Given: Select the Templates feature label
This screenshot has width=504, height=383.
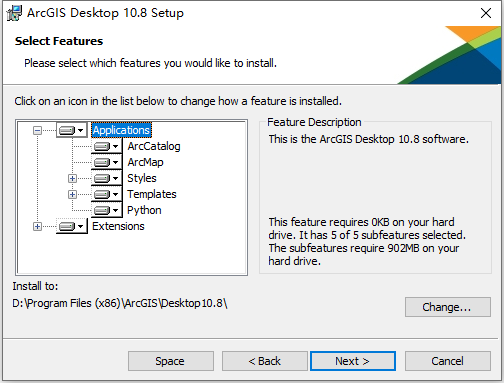Looking at the screenshot, I should click(152, 194).
